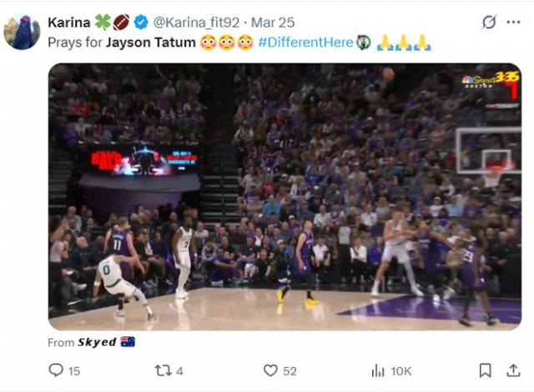Click the blue verified badge beside Karina
This screenshot has height=392, width=534.
coord(141,23)
